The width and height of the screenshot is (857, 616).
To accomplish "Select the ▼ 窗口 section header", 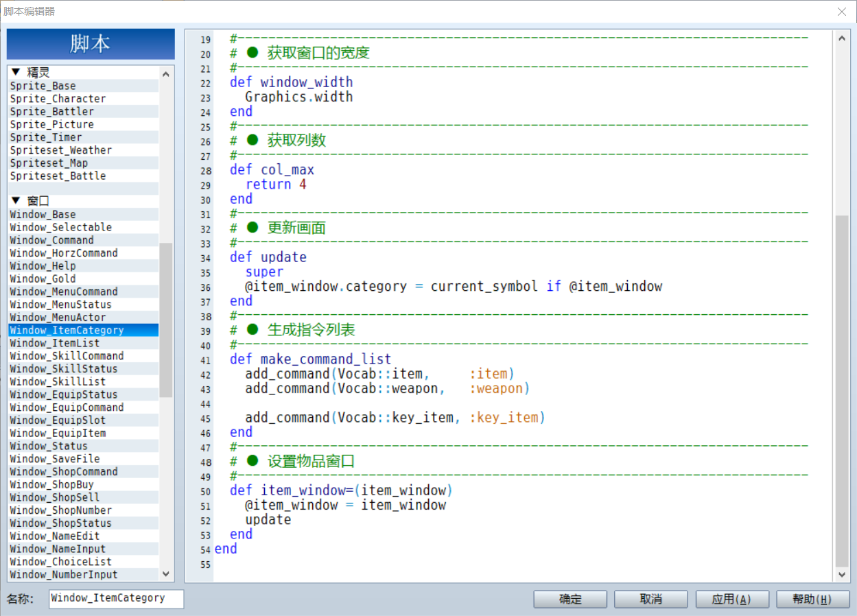I will pos(84,202).
